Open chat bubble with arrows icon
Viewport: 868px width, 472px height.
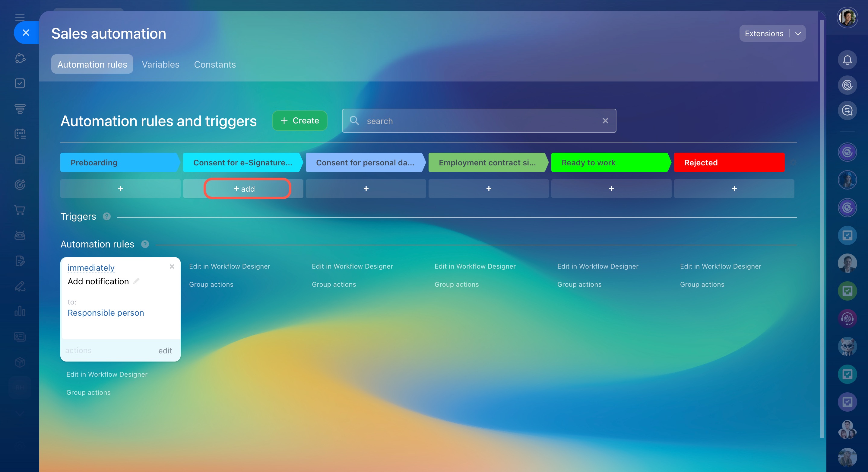tap(847, 110)
